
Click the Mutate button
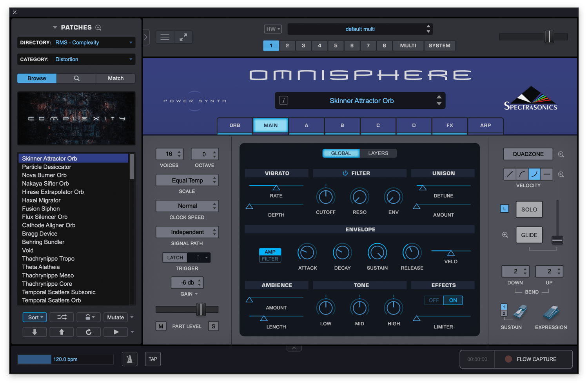click(116, 317)
